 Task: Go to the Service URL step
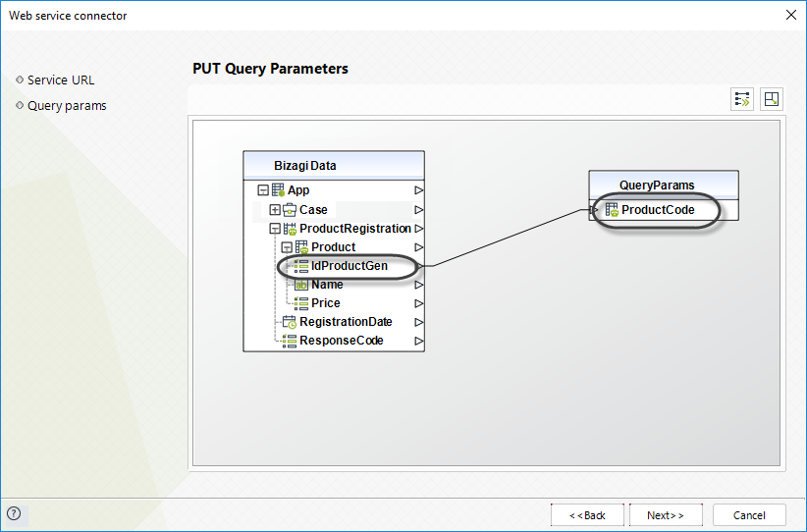61,80
